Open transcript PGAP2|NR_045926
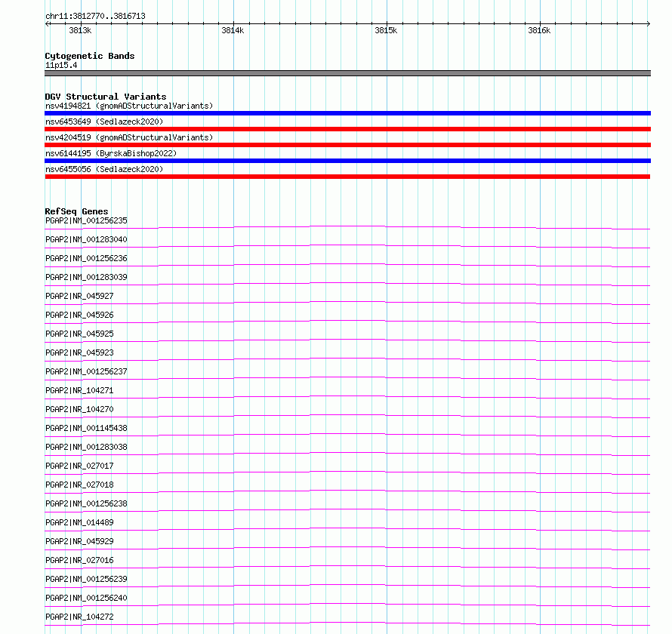This screenshot has height=634, width=672. tap(79, 315)
